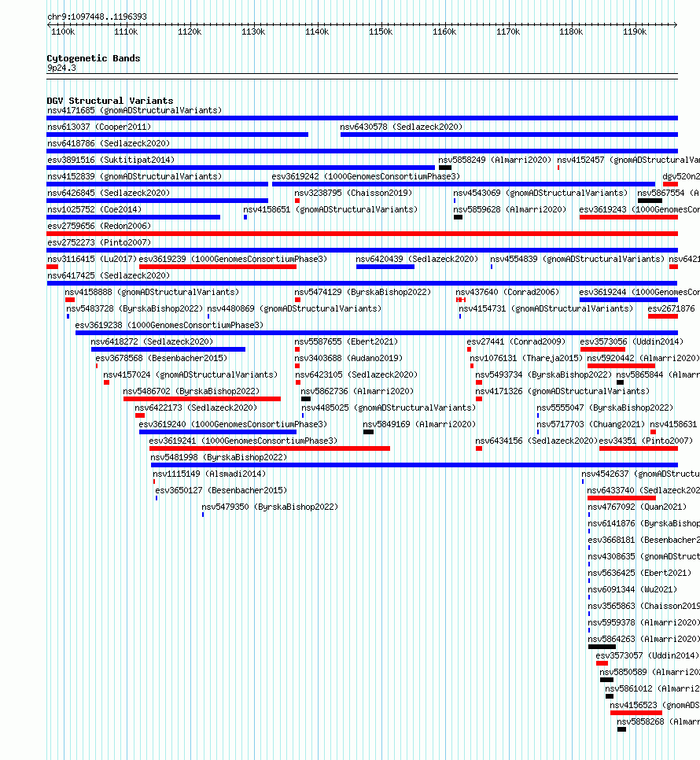Select nsv5636425 (Ebert2021) label
The width and height of the screenshot is (700, 760).
point(639,572)
